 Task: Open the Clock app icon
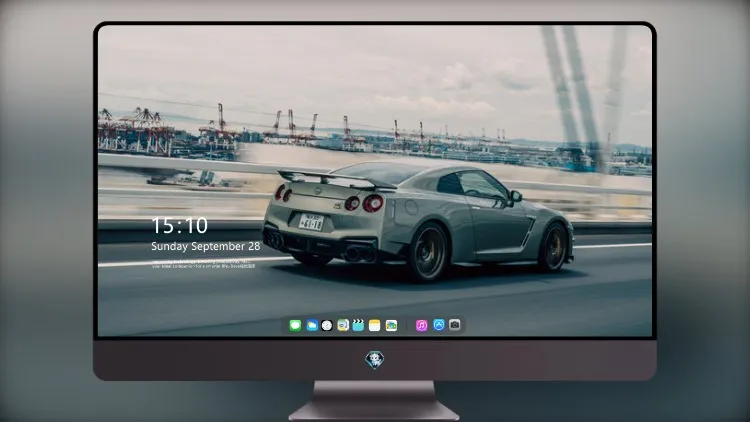pyautogui.click(x=327, y=325)
